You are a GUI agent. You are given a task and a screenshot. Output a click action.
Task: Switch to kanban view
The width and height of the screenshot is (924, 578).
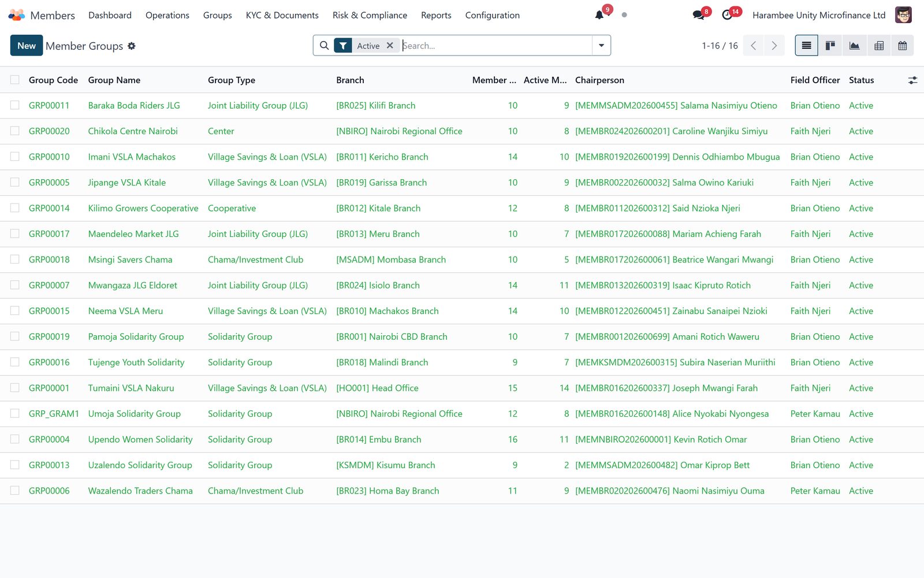pyautogui.click(x=830, y=46)
